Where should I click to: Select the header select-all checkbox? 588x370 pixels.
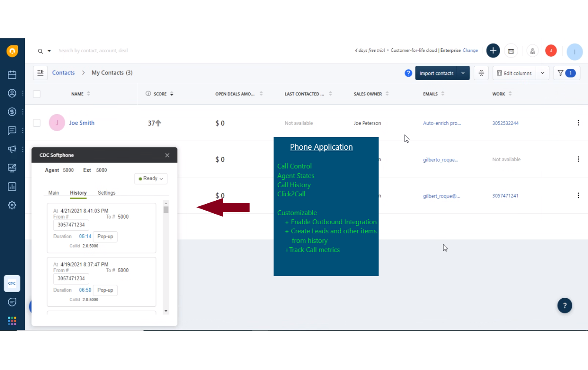(37, 94)
